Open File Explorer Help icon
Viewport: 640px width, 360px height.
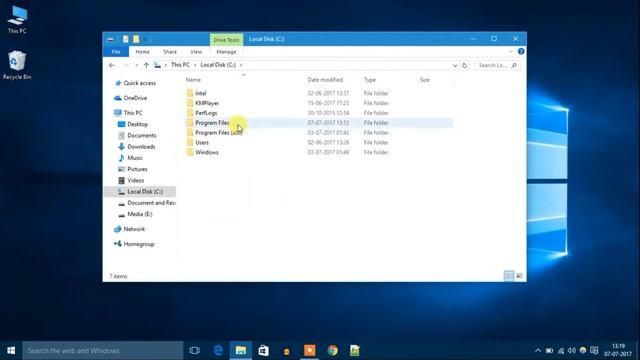pyautogui.click(x=521, y=51)
